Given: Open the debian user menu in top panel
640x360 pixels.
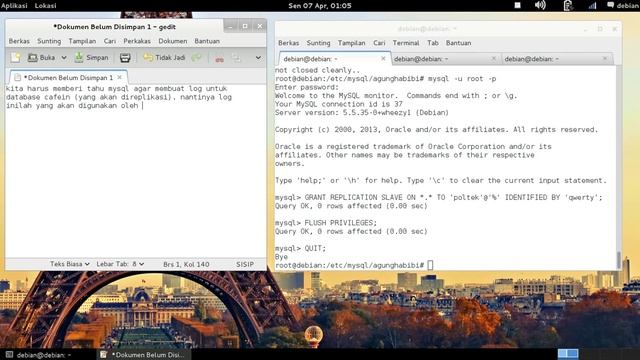Looking at the screenshot, I should click(x=623, y=5).
